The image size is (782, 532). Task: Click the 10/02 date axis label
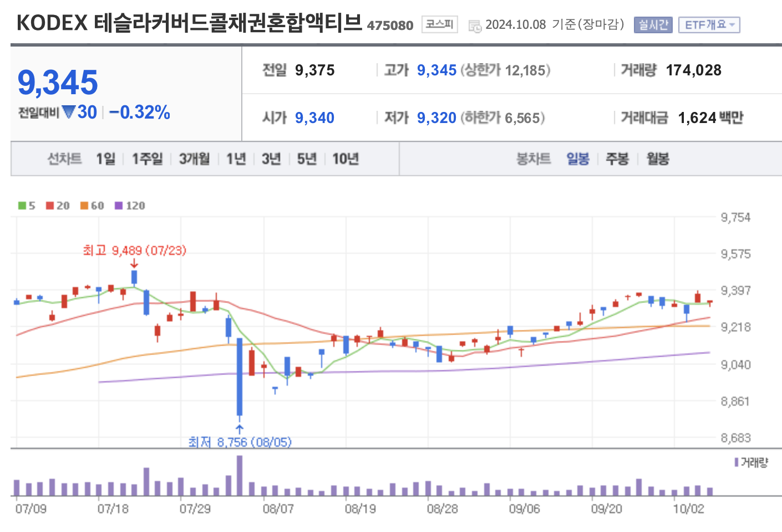coord(688,509)
